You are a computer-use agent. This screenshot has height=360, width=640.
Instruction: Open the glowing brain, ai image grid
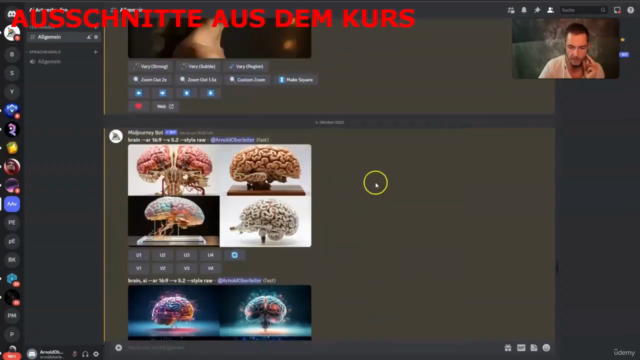[220, 313]
